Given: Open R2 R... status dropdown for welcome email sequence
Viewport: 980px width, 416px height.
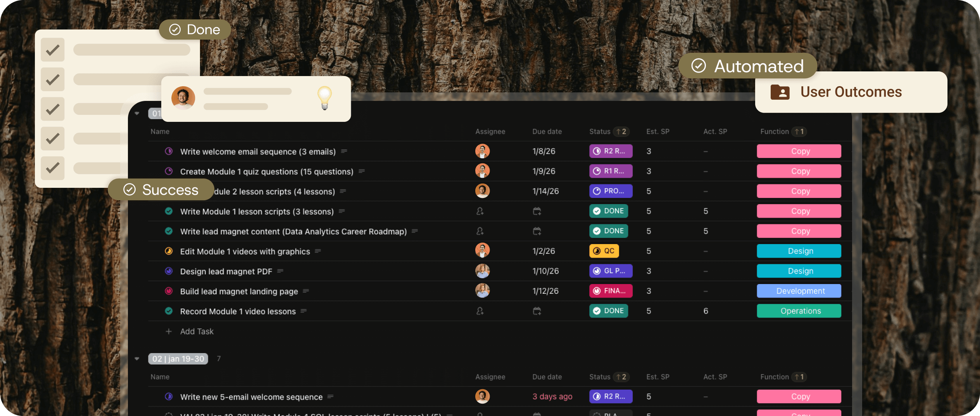Looking at the screenshot, I should [611, 151].
